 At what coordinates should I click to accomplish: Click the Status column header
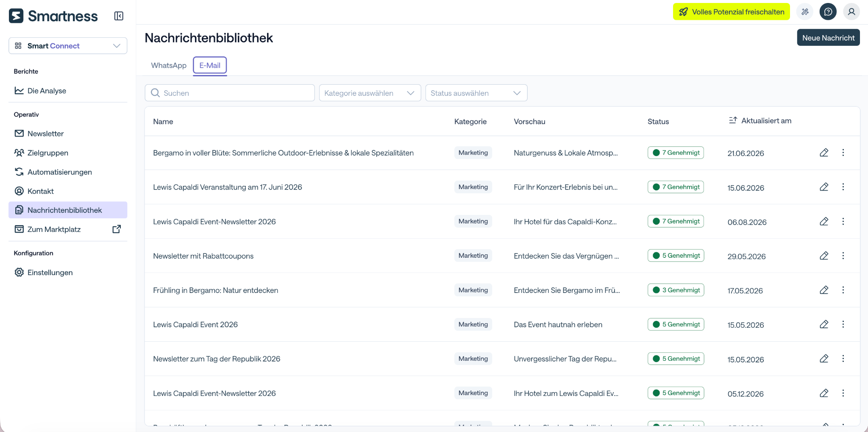pyautogui.click(x=658, y=122)
